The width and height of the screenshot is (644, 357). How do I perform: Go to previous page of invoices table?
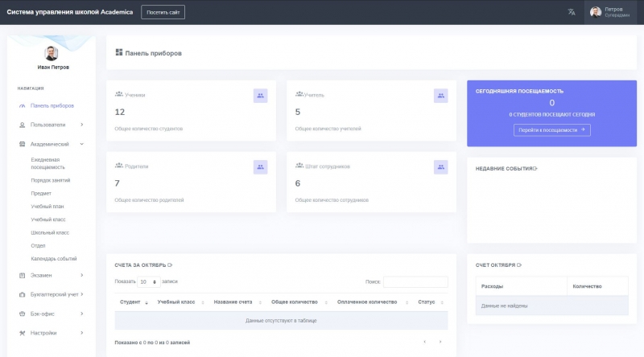click(x=425, y=342)
